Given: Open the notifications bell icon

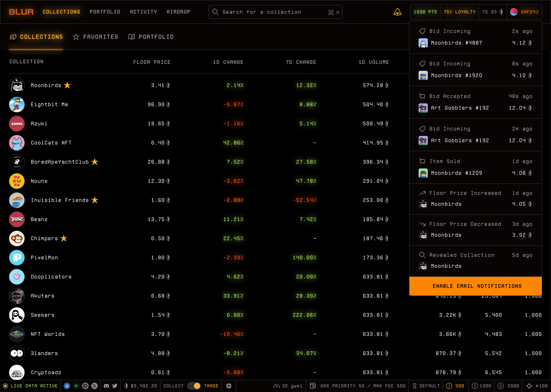Looking at the screenshot, I should [x=397, y=12].
